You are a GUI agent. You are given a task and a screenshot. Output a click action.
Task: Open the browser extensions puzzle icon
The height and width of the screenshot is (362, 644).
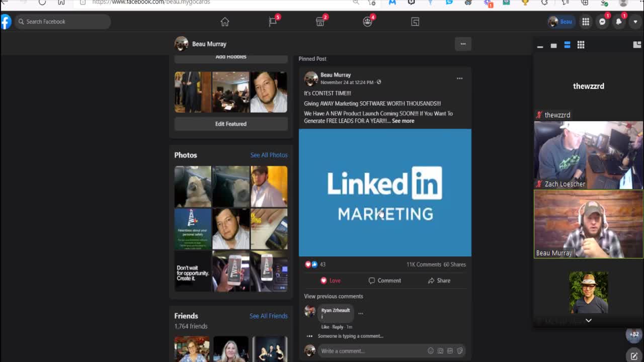[544, 3]
